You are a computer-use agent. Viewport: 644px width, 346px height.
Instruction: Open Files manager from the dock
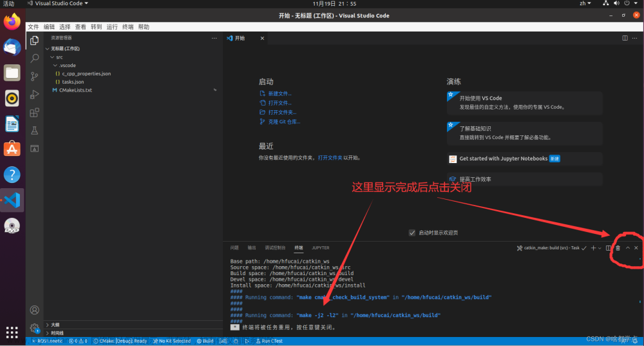coord(12,73)
